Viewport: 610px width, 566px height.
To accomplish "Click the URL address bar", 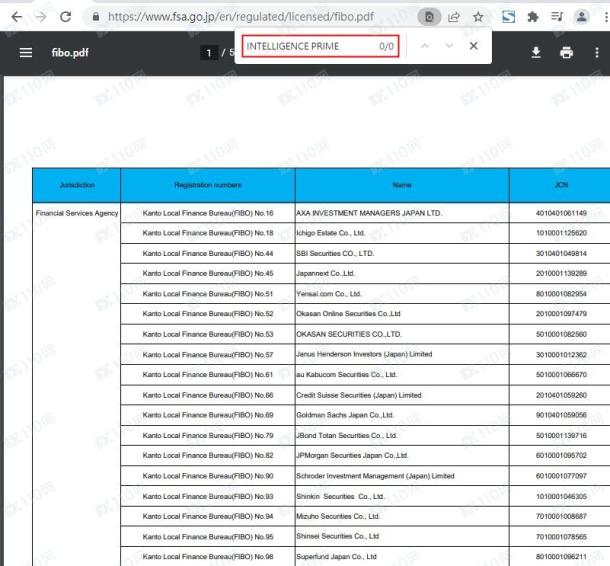I will coord(240,17).
